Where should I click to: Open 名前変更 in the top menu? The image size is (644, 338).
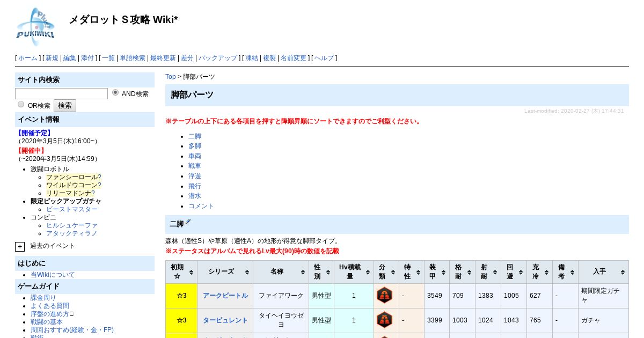(294, 58)
